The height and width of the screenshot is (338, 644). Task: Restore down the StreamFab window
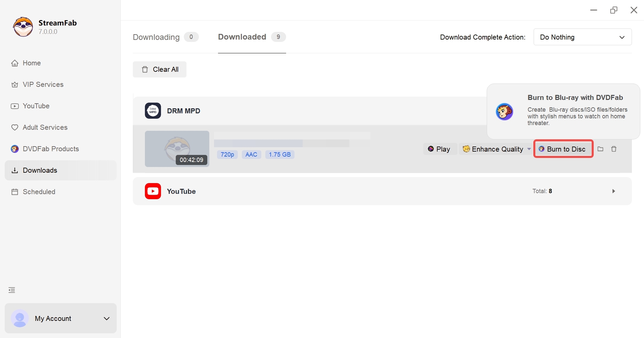(x=614, y=10)
